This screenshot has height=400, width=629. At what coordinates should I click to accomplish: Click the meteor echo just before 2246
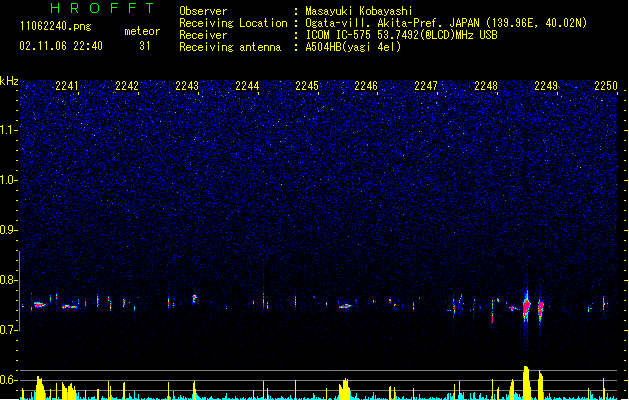tap(345, 306)
